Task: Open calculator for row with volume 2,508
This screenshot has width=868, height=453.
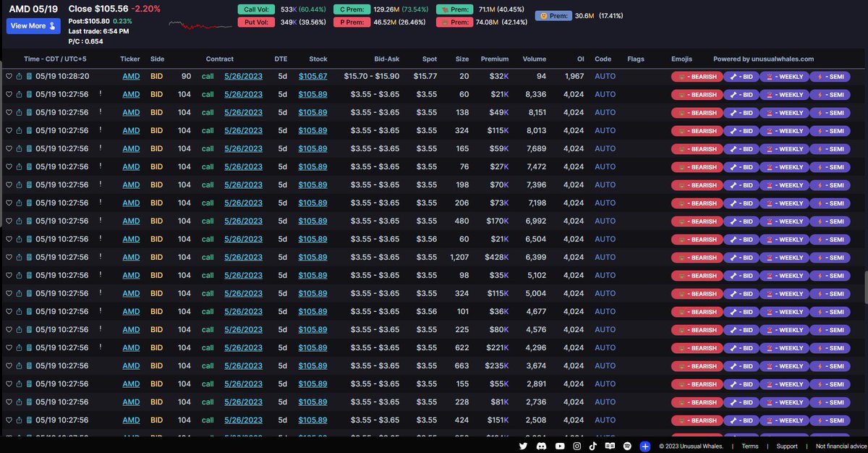Action: (x=29, y=420)
